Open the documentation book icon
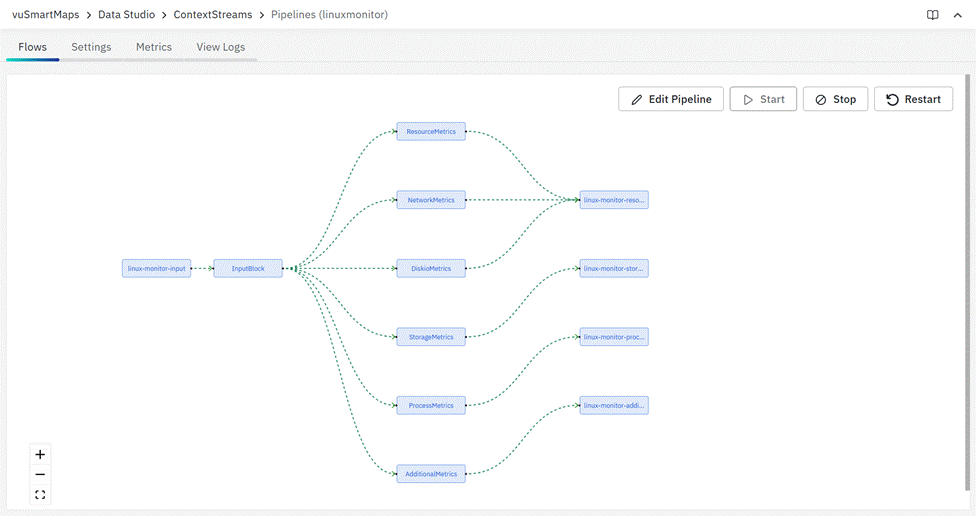The image size is (976, 516). 932,15
